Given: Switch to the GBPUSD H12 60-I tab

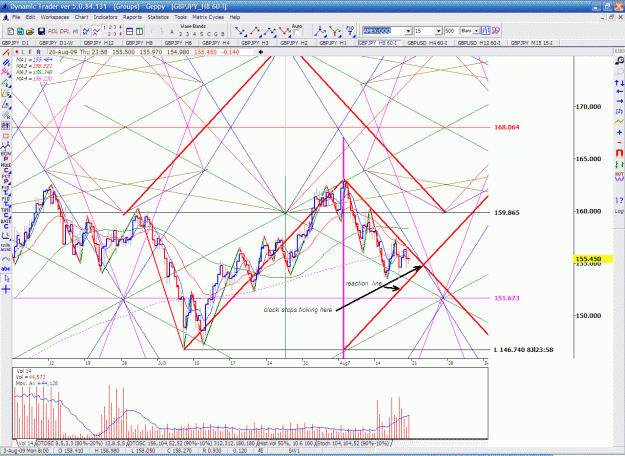Looking at the screenshot, I should (x=481, y=43).
